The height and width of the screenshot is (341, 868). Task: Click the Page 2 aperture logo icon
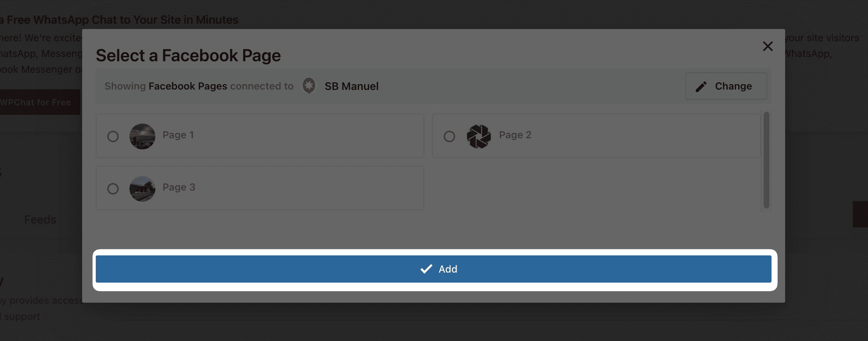point(479,136)
